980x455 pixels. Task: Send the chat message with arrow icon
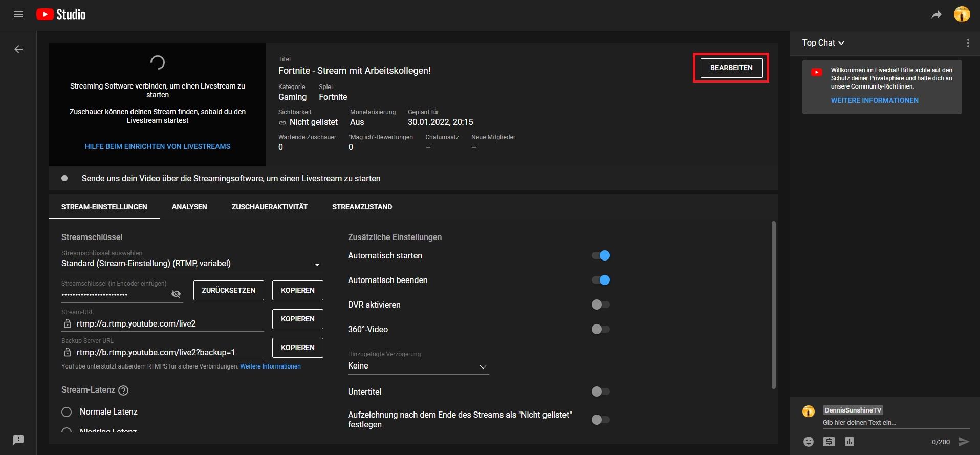point(964,442)
